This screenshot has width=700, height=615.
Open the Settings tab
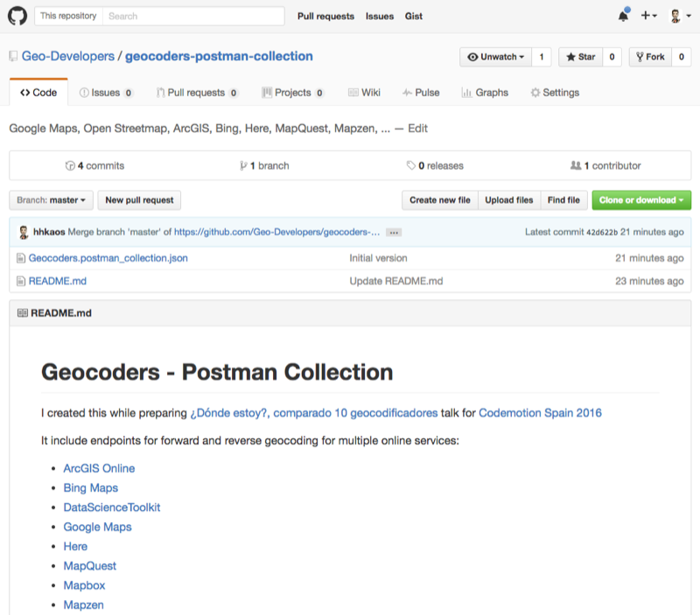click(x=555, y=93)
